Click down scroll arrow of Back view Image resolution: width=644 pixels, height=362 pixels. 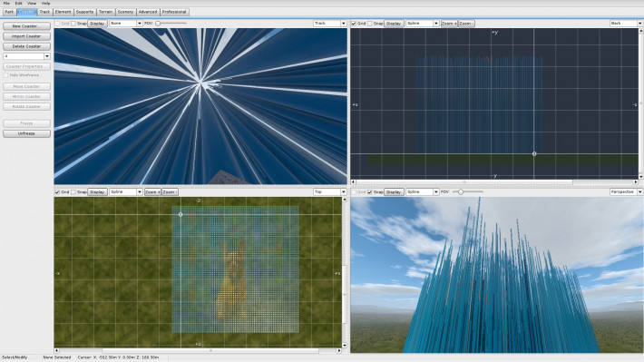pyautogui.click(x=640, y=177)
